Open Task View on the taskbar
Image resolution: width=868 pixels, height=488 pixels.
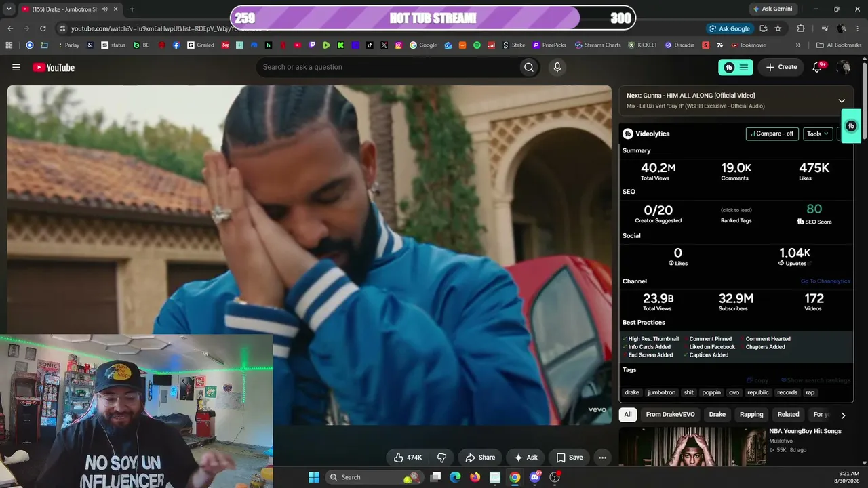(x=436, y=477)
